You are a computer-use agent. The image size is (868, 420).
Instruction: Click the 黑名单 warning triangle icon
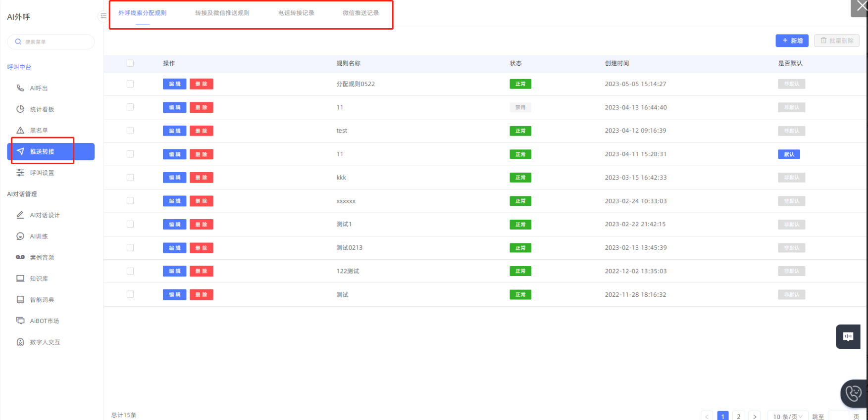pos(20,131)
